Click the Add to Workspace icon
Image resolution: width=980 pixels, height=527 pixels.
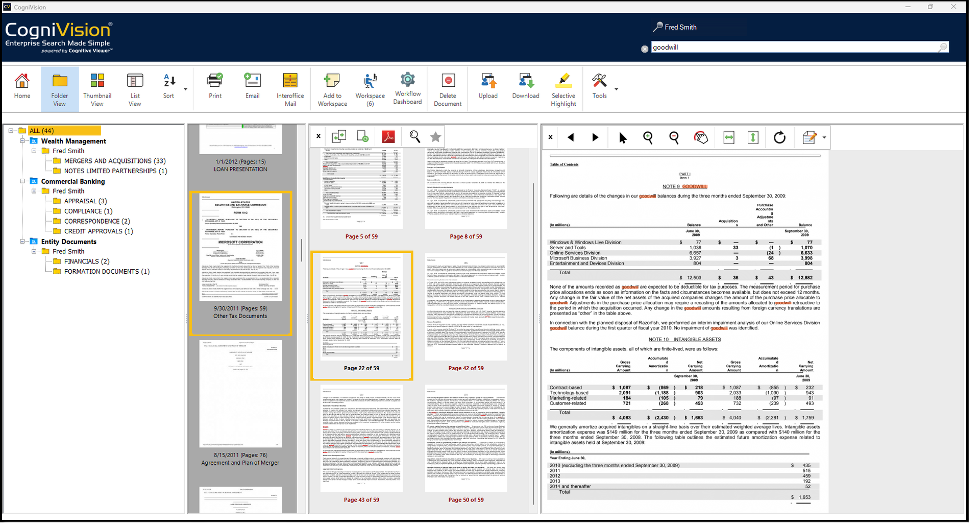click(332, 89)
